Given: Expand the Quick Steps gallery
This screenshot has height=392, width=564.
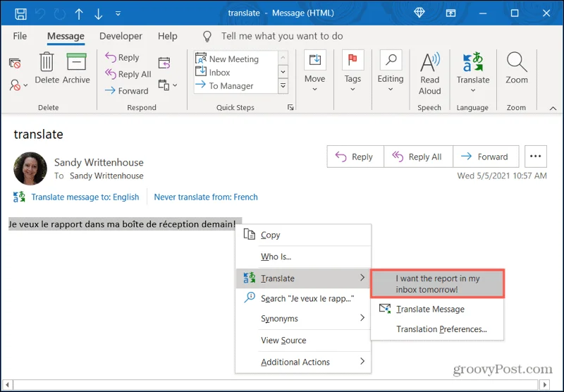Looking at the screenshot, I should [283, 86].
